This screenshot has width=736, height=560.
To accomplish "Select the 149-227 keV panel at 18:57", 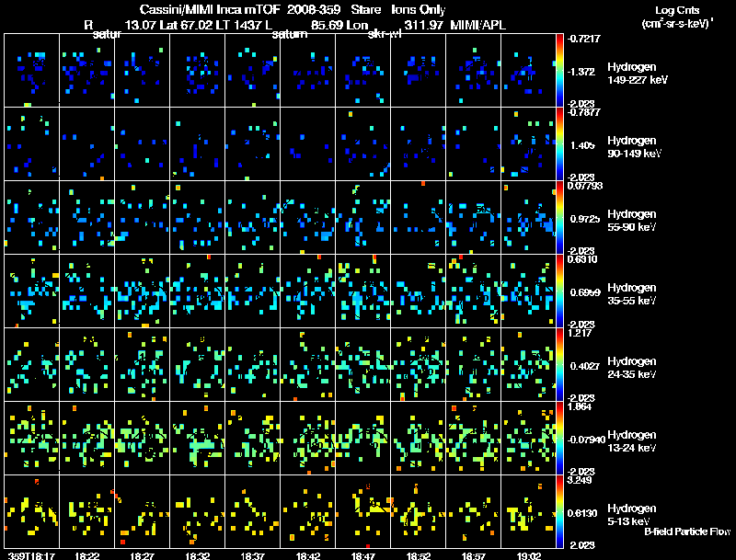I will [473, 71].
